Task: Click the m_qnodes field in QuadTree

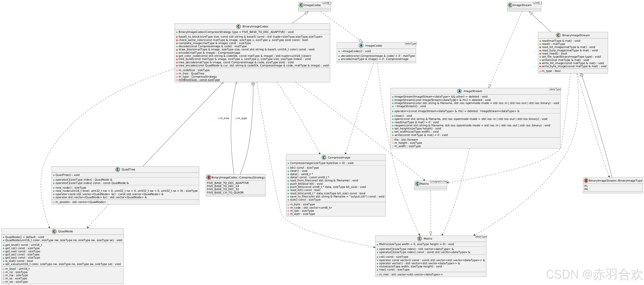Action: click(81, 202)
